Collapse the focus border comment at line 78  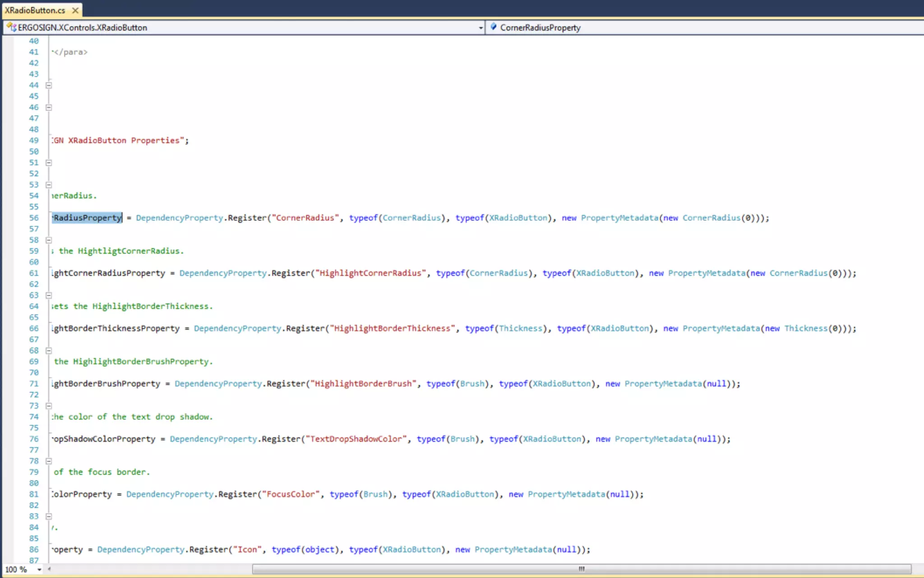(x=49, y=461)
